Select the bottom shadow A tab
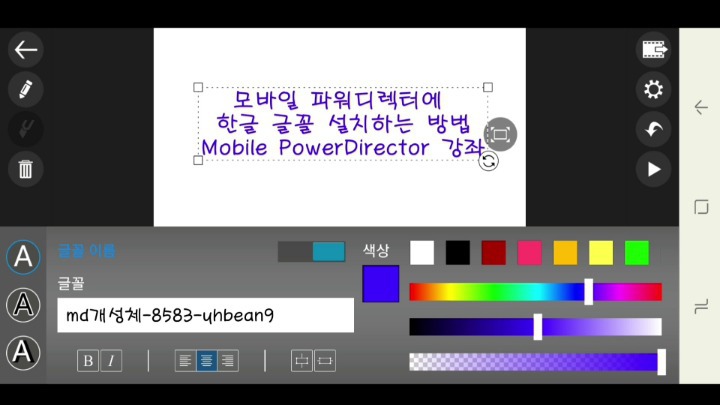 [23, 353]
